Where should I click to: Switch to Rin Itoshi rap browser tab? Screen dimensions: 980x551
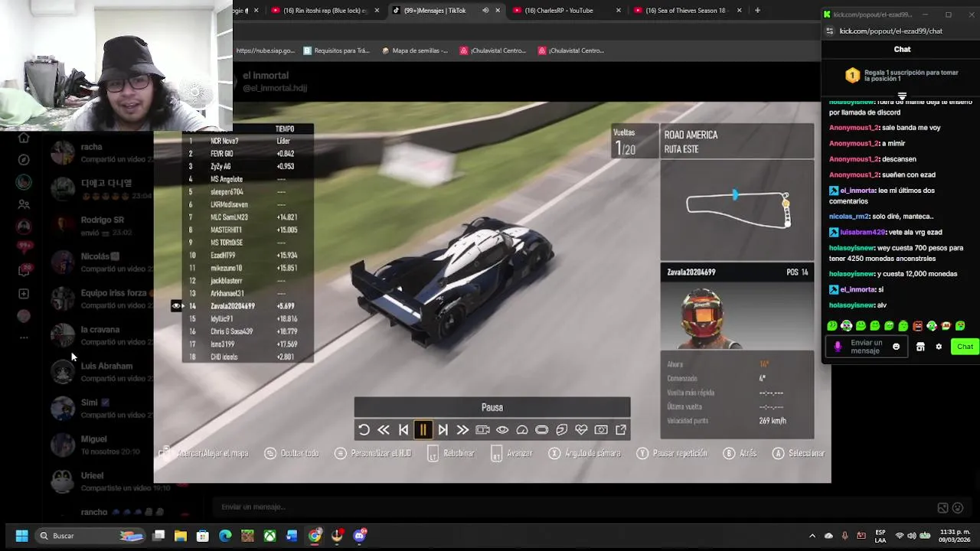325,11
